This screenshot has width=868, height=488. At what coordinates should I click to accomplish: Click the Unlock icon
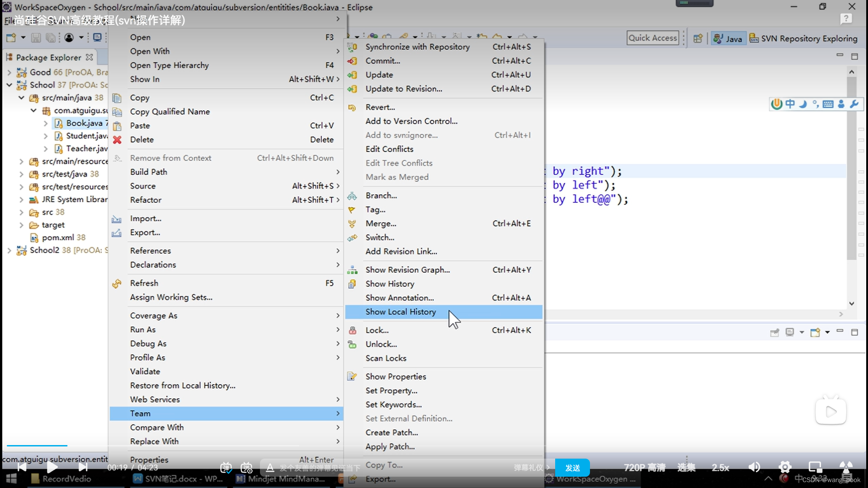[x=352, y=344]
